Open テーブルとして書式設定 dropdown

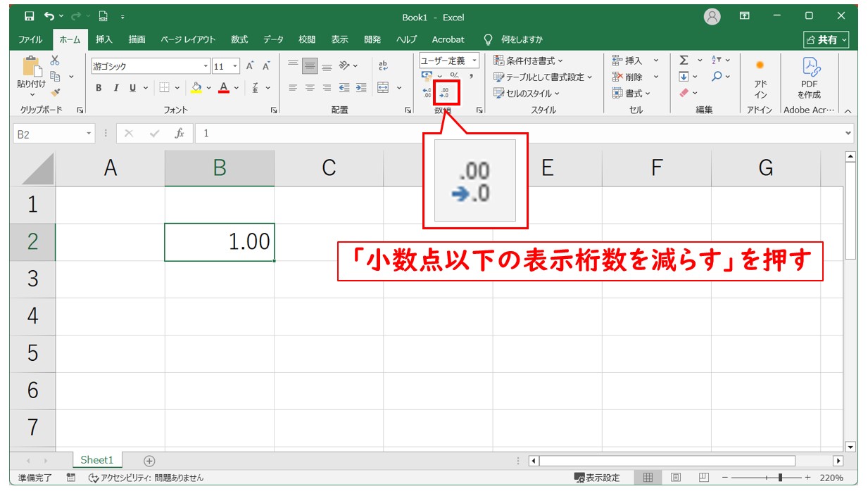[543, 77]
